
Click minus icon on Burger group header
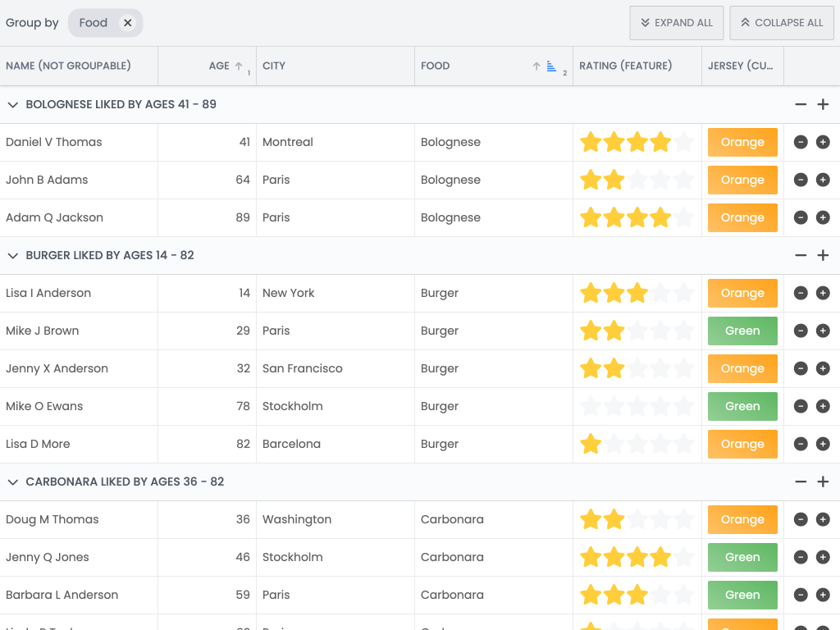click(x=801, y=256)
